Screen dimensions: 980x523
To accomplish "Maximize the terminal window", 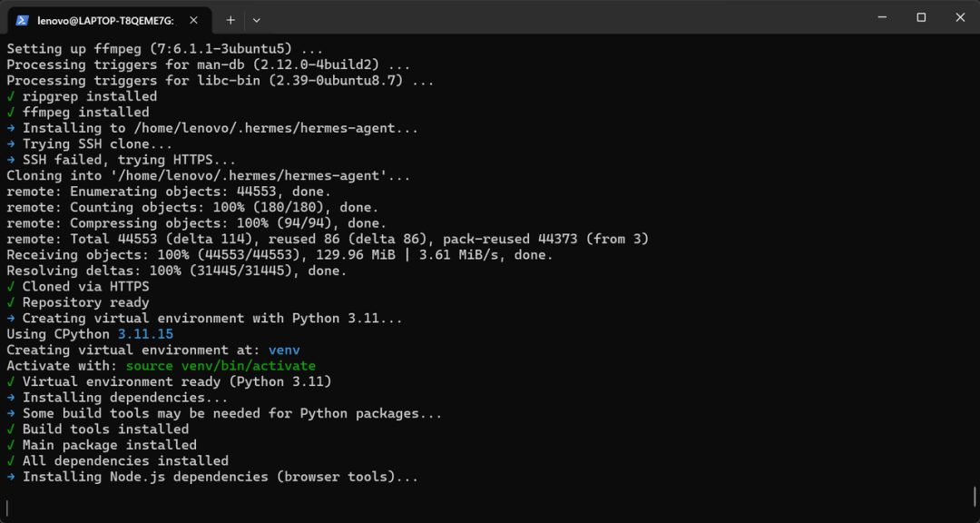I will [921, 17].
